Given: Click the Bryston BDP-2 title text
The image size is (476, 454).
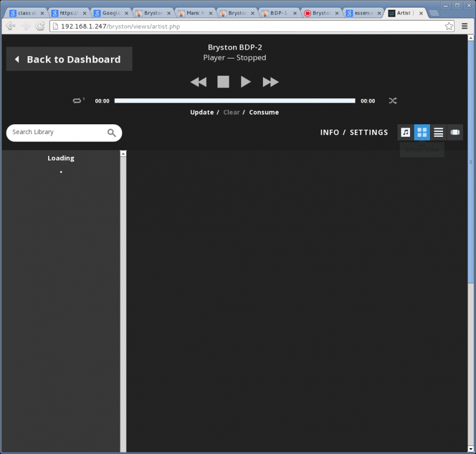Looking at the screenshot, I should point(235,48).
